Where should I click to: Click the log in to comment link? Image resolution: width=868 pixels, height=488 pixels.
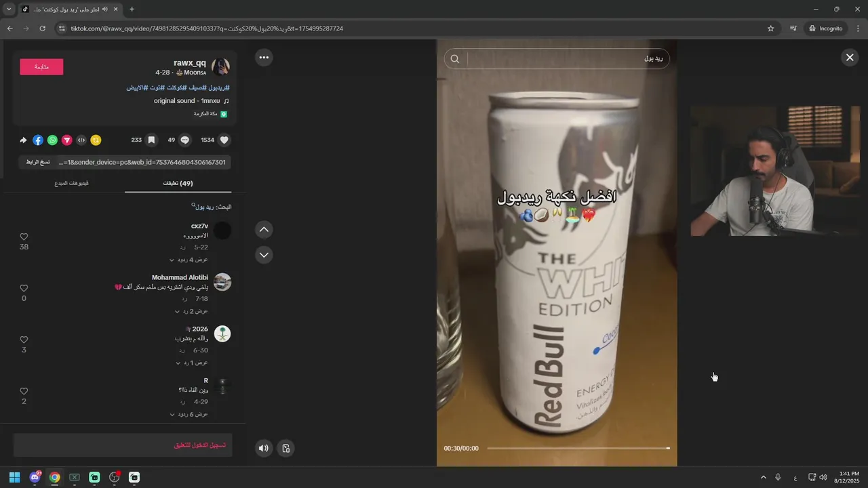click(200, 445)
